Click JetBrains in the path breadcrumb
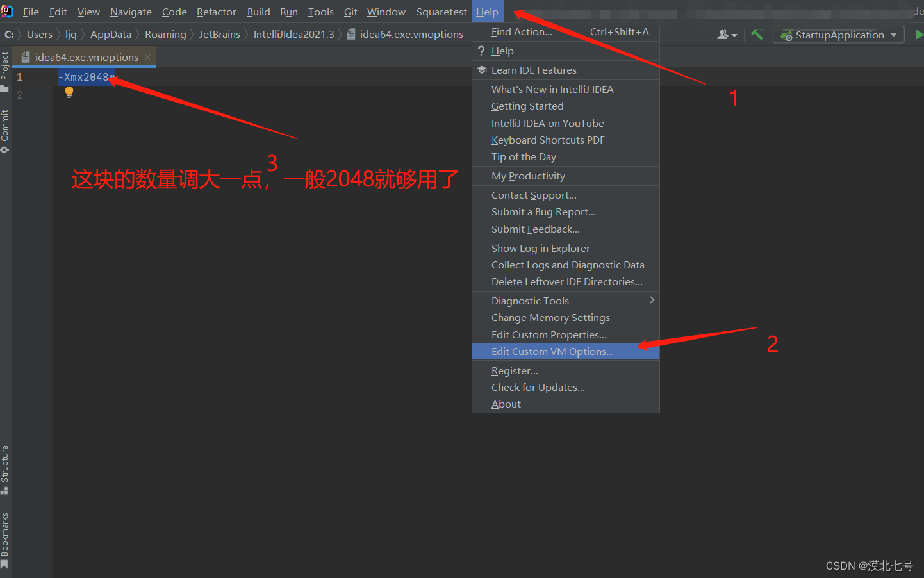 (x=219, y=35)
